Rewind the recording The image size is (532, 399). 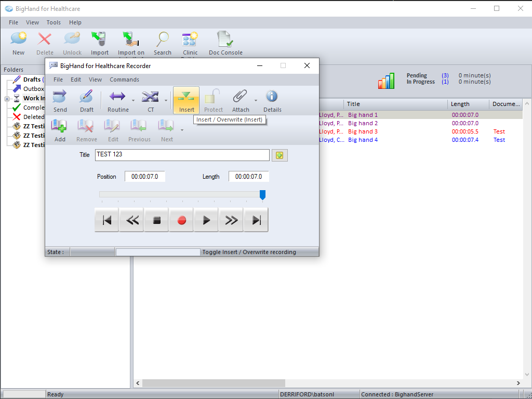[131, 220]
